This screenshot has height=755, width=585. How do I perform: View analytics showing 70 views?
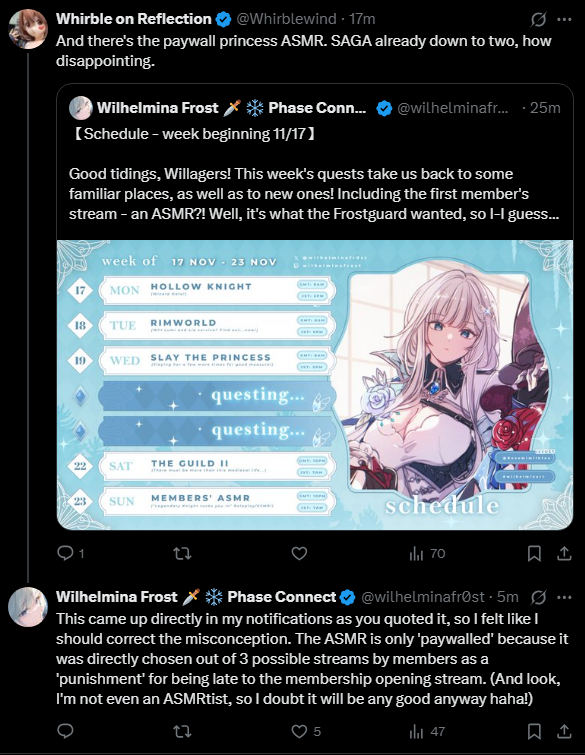coord(427,554)
